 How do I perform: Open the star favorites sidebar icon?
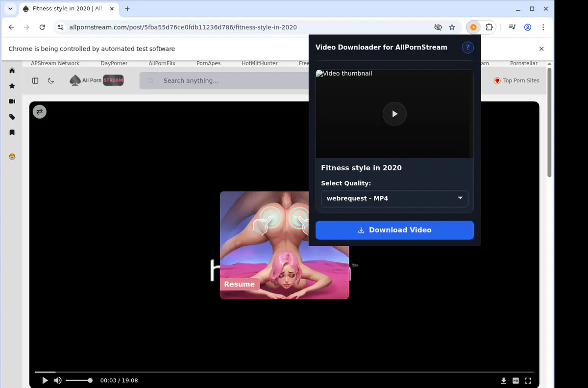click(x=12, y=86)
